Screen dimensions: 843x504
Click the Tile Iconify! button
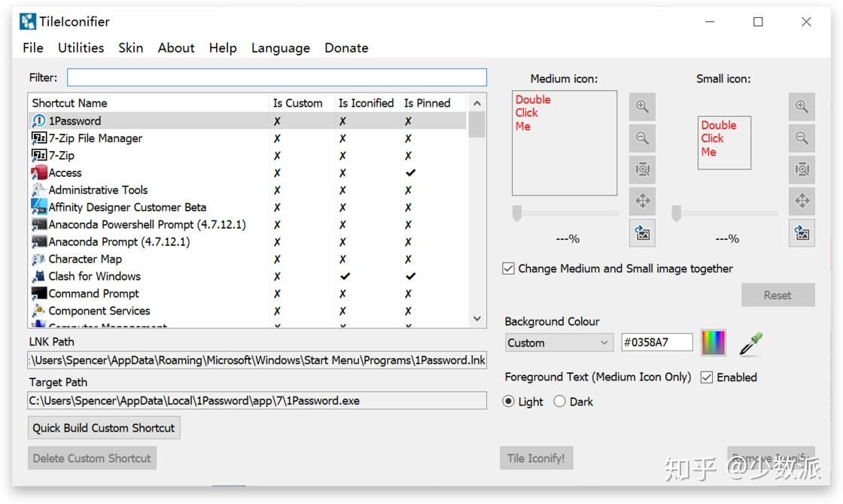(536, 458)
